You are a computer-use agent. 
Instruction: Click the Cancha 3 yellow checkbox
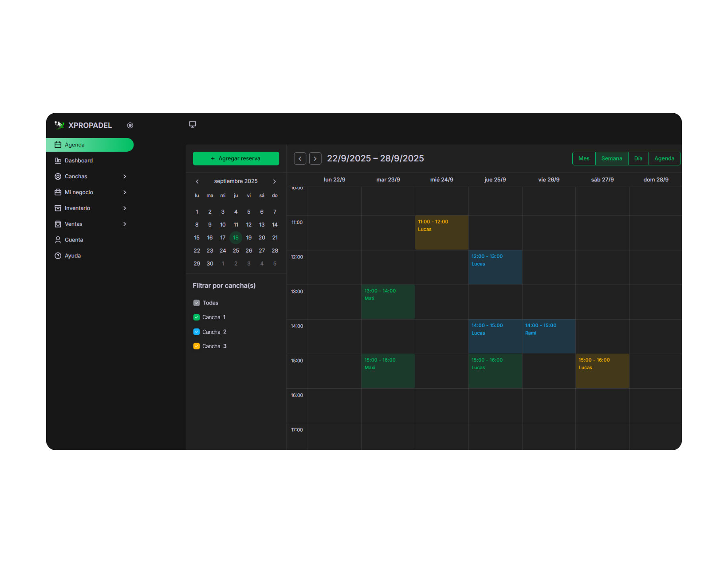(x=196, y=346)
